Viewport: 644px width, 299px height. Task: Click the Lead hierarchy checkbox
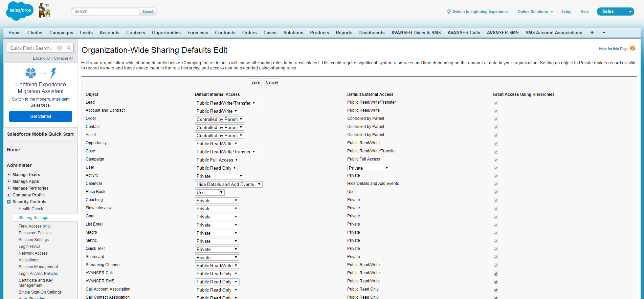click(x=496, y=103)
